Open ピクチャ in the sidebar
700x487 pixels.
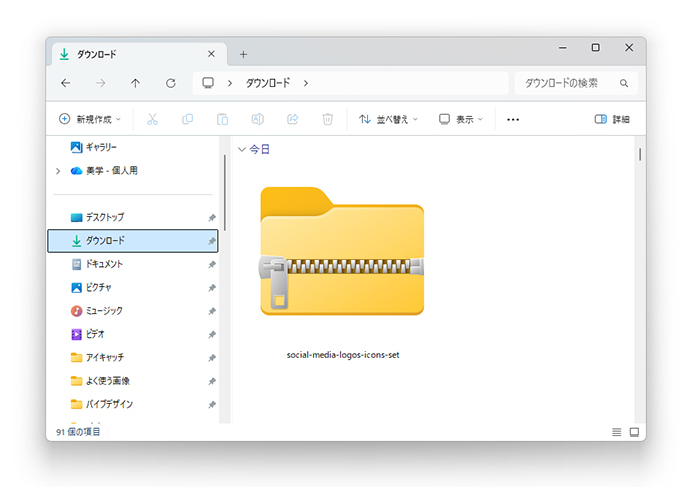133,287
